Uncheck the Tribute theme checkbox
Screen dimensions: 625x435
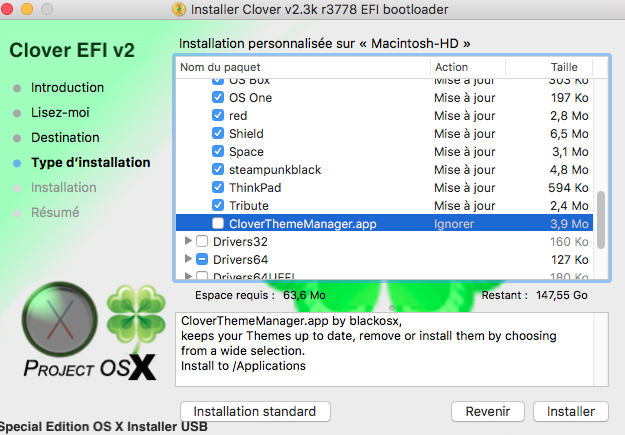click(x=218, y=205)
